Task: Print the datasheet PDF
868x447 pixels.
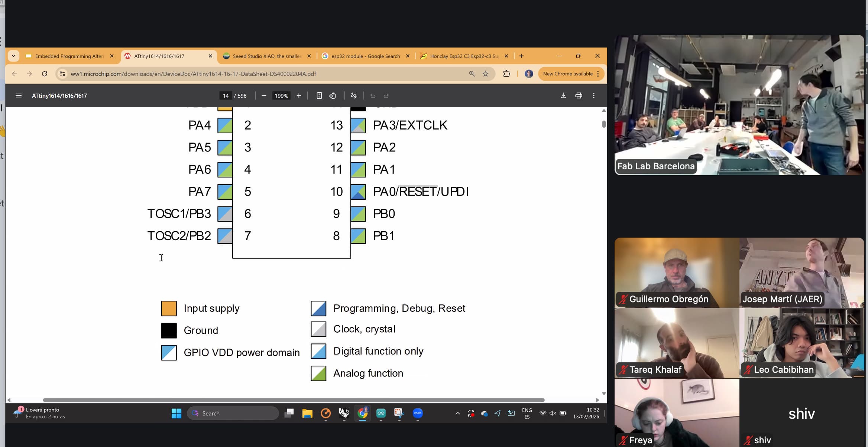Action: pos(579,96)
